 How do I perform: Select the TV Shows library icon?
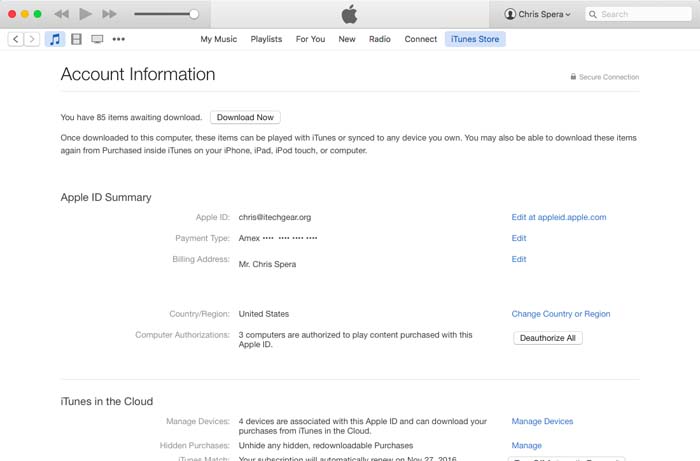click(97, 39)
